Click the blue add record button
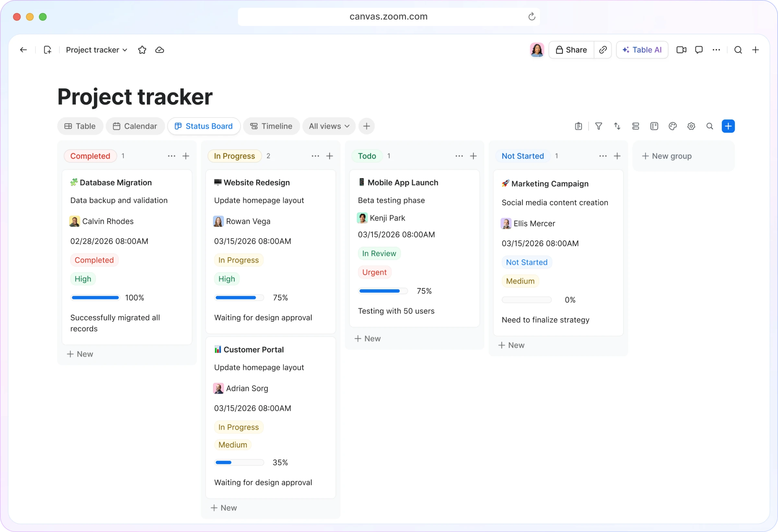Viewport: 778px width, 532px height. tap(728, 126)
